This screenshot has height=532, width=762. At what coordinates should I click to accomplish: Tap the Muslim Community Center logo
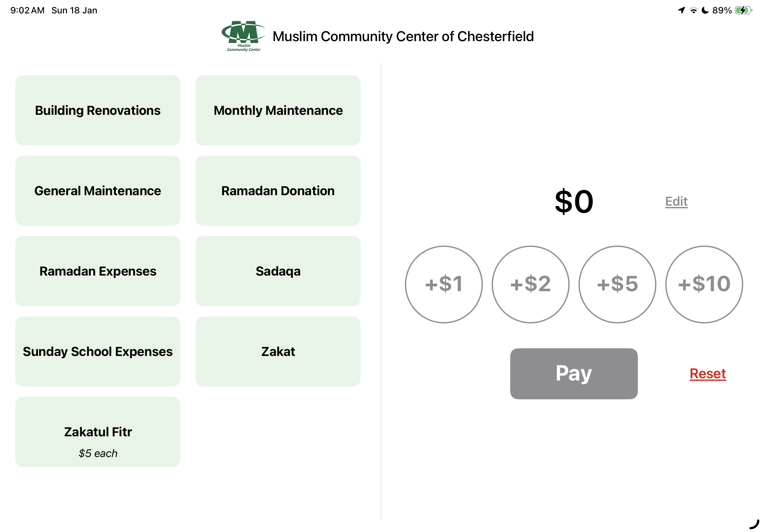[243, 36]
